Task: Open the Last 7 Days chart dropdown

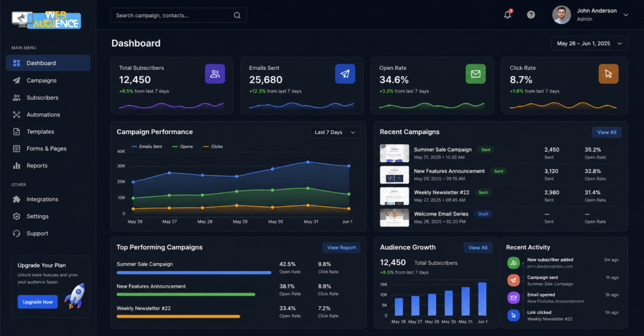Action: tap(335, 132)
